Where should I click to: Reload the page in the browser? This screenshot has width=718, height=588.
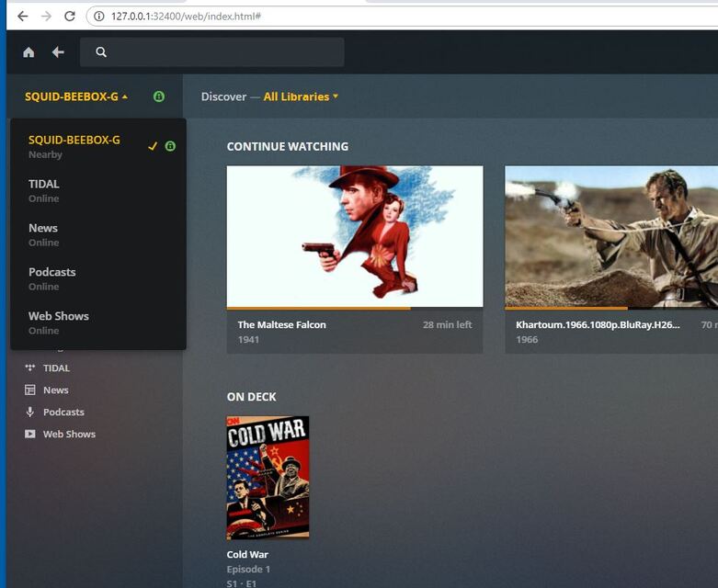pos(70,17)
